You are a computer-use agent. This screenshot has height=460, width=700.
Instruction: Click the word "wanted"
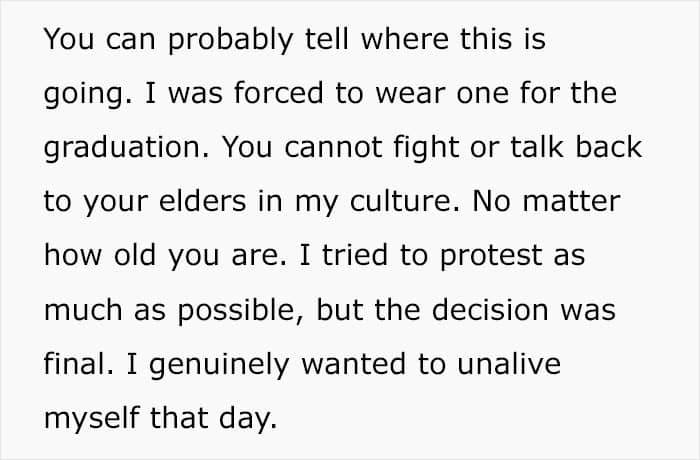[x=351, y=364]
